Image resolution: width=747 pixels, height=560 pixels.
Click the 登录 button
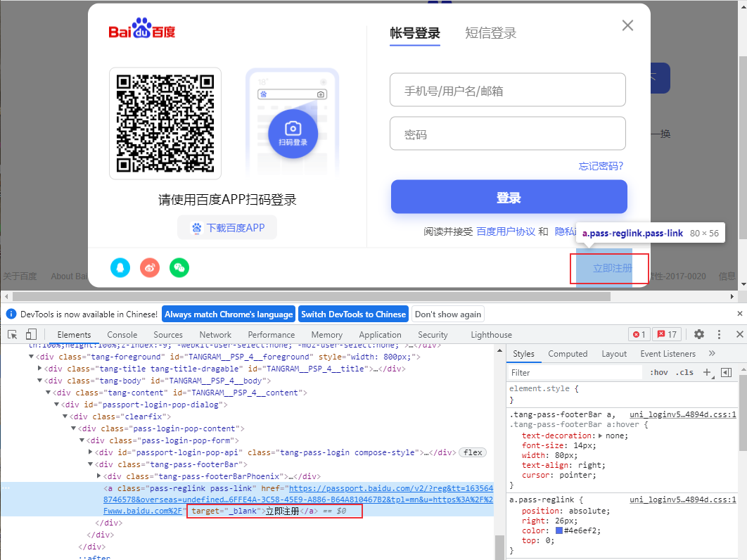tap(508, 196)
